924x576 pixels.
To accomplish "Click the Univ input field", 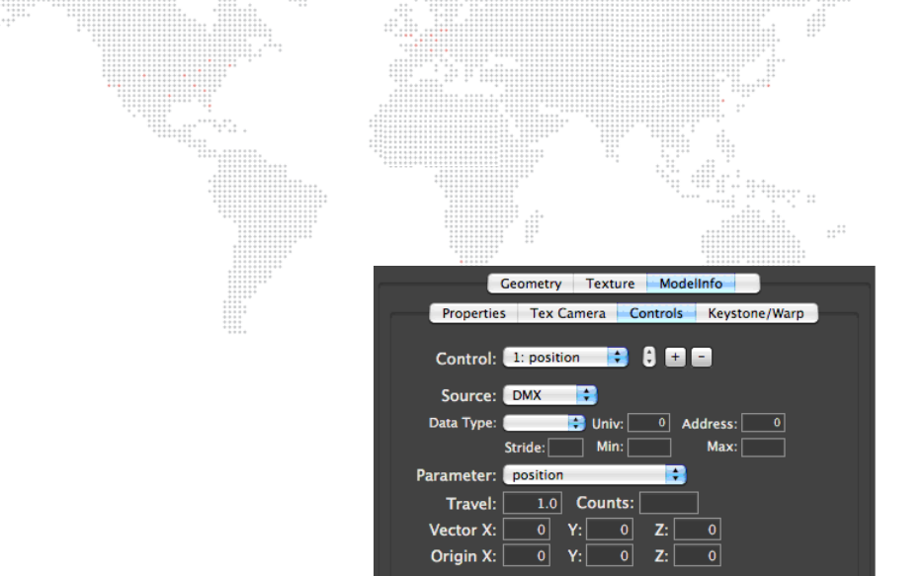I will 649,423.
